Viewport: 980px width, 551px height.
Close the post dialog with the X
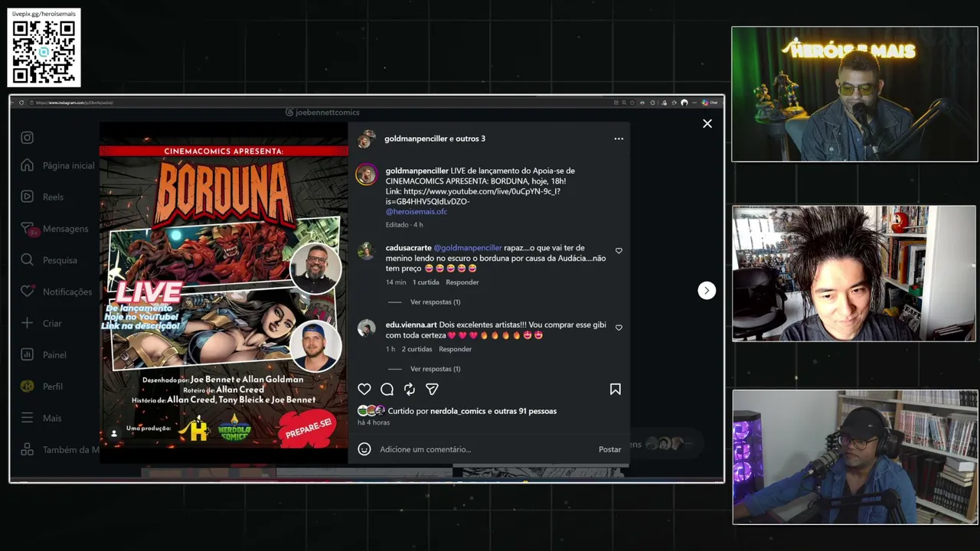coord(707,123)
